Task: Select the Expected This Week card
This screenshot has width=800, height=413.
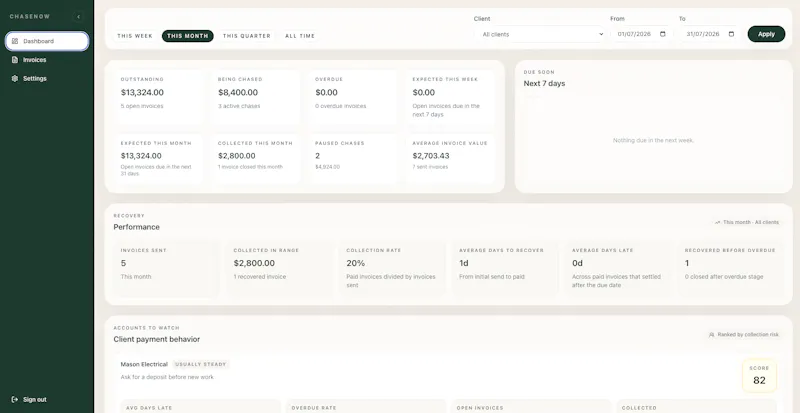Action: click(x=451, y=97)
